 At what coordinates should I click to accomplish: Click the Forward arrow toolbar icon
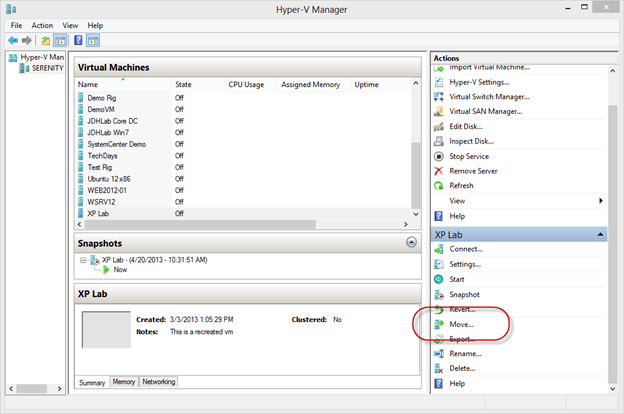tap(27, 40)
